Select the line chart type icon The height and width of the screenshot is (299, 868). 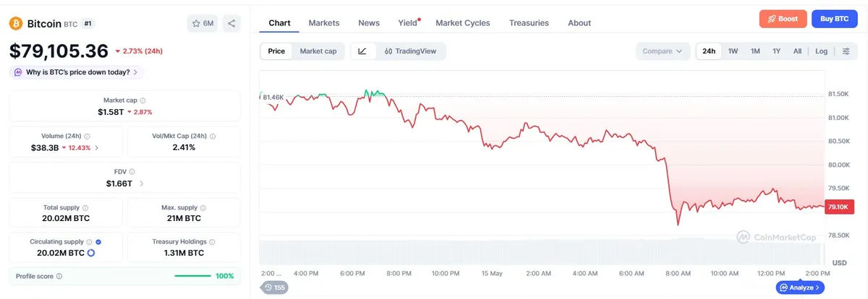[x=362, y=51]
